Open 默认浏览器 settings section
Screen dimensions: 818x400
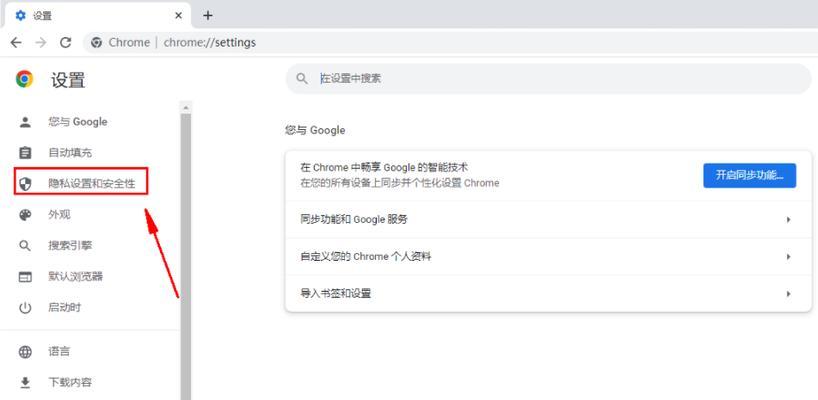tap(76, 276)
